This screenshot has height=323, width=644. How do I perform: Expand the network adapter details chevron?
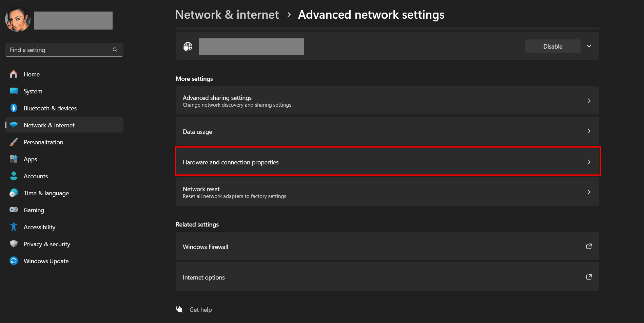coord(589,46)
